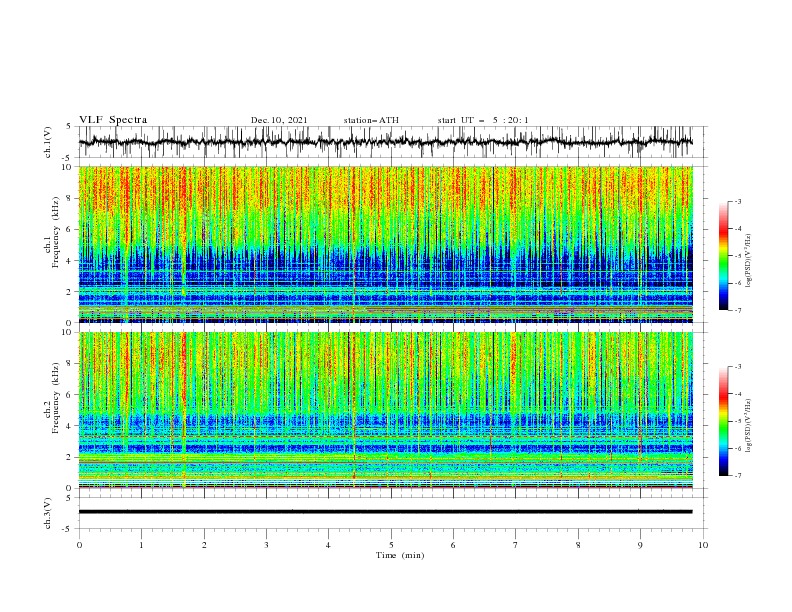792x612 pixels.
Task: Click the '-7' value below ch.2 colorbar
Action: click(737, 475)
